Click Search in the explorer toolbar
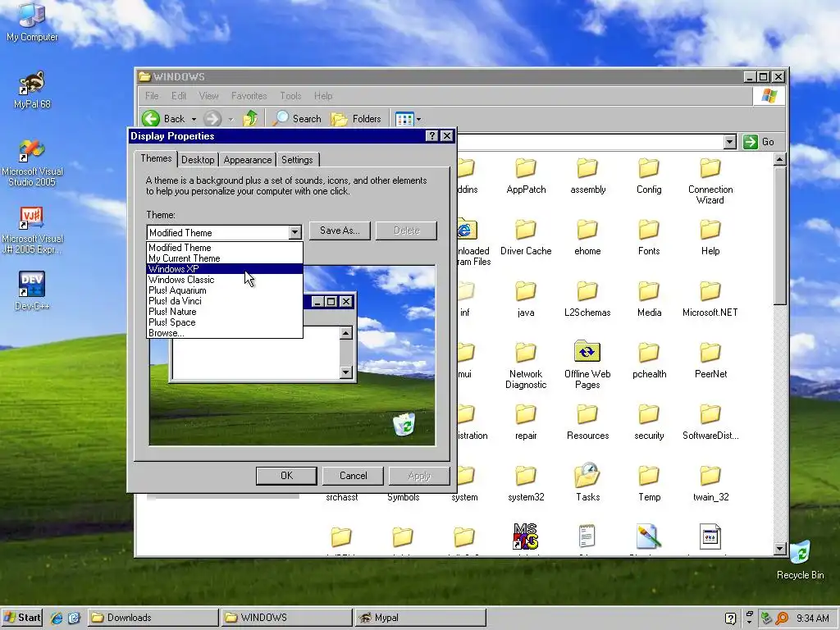 pyautogui.click(x=297, y=118)
